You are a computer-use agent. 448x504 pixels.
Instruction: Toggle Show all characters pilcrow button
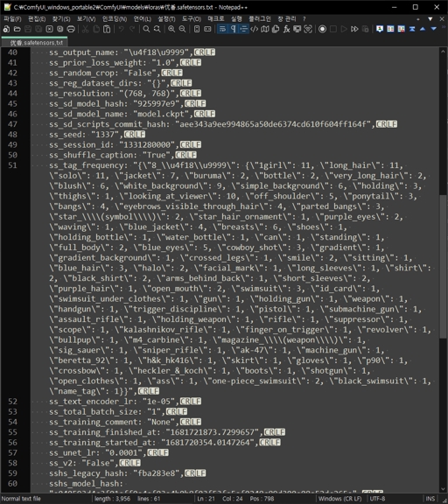click(233, 29)
